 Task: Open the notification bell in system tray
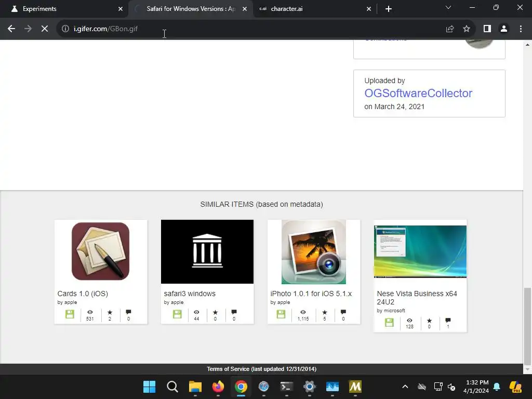point(497,387)
